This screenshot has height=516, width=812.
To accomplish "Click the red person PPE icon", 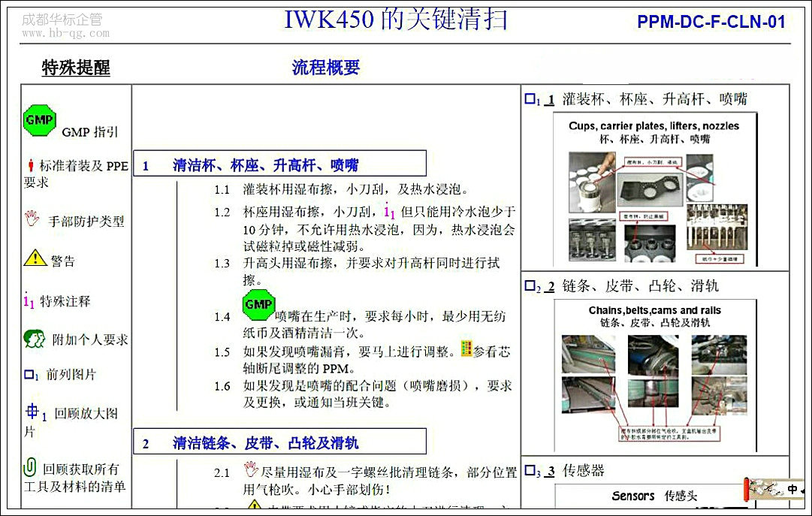I will tap(30, 165).
